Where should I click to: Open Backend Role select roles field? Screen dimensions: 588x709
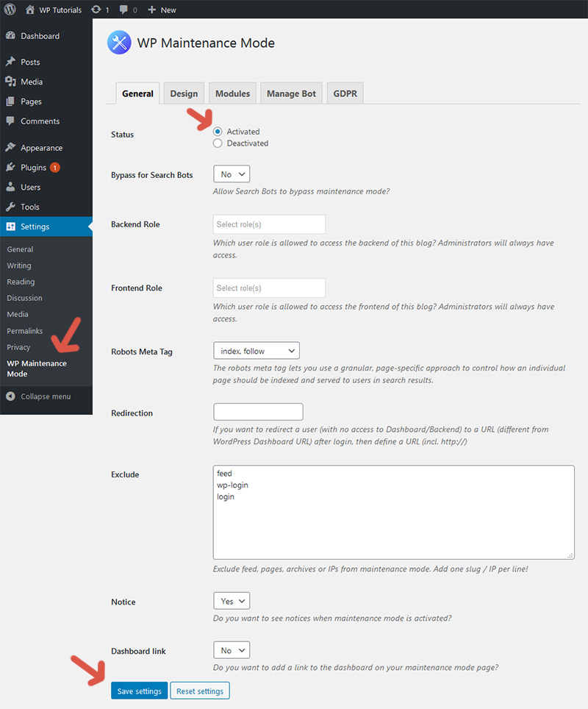pos(269,224)
